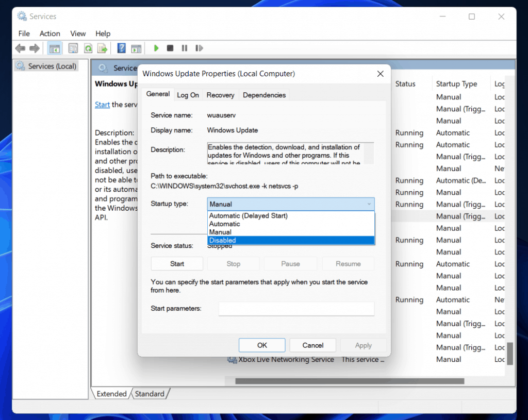Click the Refresh toolbar icon

pyautogui.click(x=88, y=48)
